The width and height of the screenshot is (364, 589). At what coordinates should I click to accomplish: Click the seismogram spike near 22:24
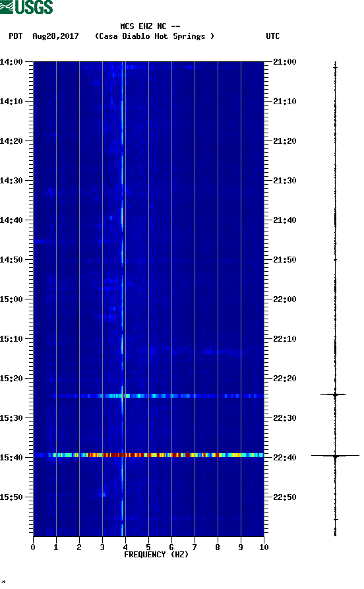334,394
